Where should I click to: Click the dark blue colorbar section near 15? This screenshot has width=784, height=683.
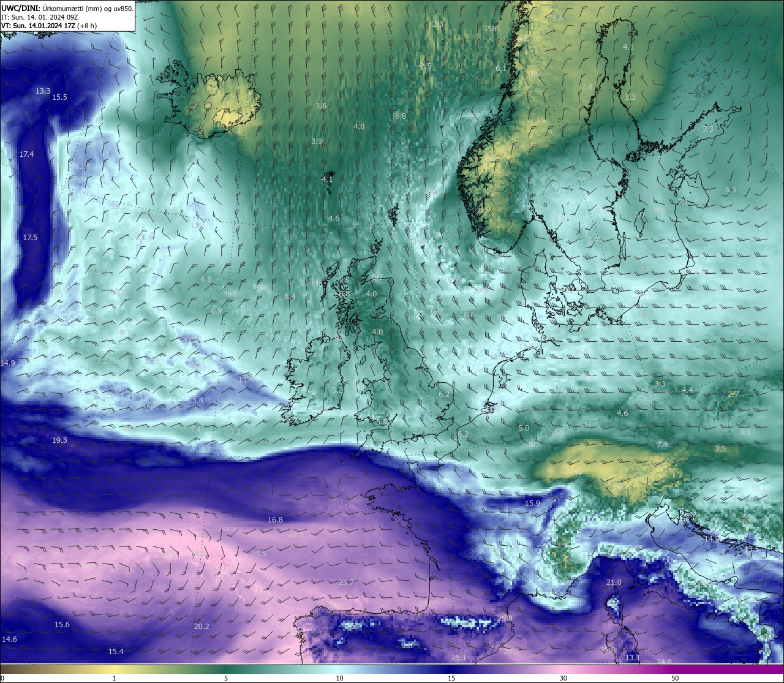click(x=451, y=669)
